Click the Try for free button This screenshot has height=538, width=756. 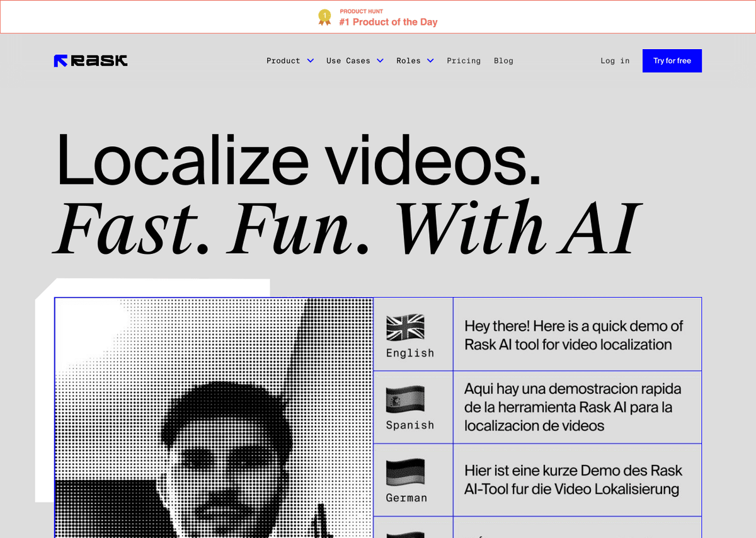point(672,60)
